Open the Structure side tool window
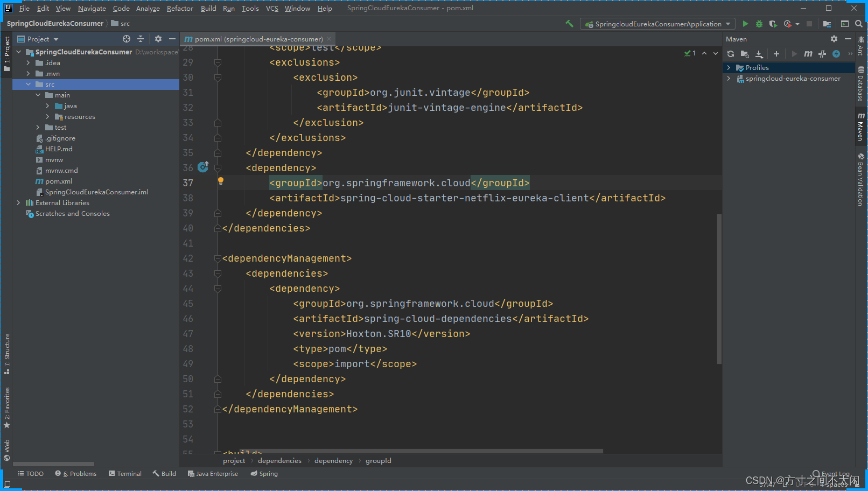 (x=7, y=354)
